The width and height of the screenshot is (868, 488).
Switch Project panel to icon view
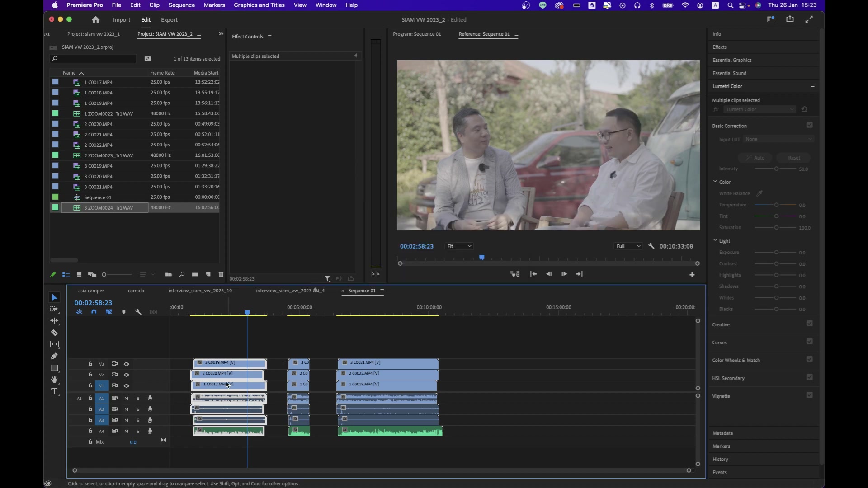click(79, 274)
